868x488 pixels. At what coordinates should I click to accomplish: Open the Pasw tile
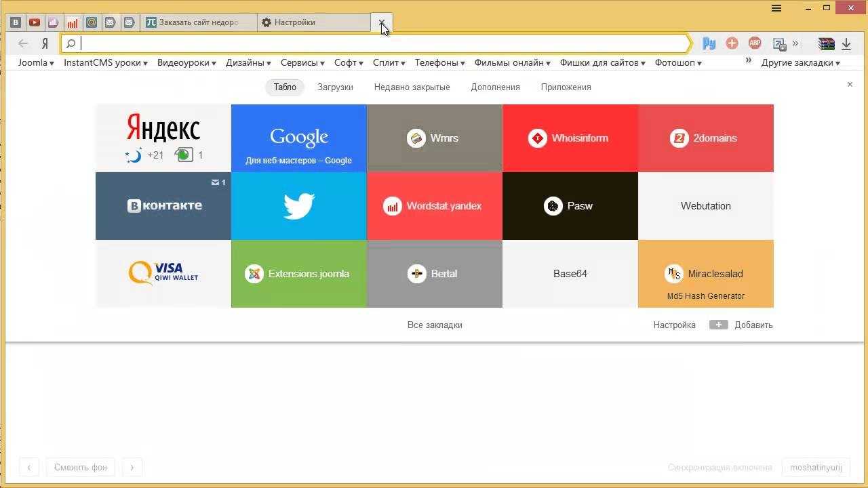tap(570, 206)
